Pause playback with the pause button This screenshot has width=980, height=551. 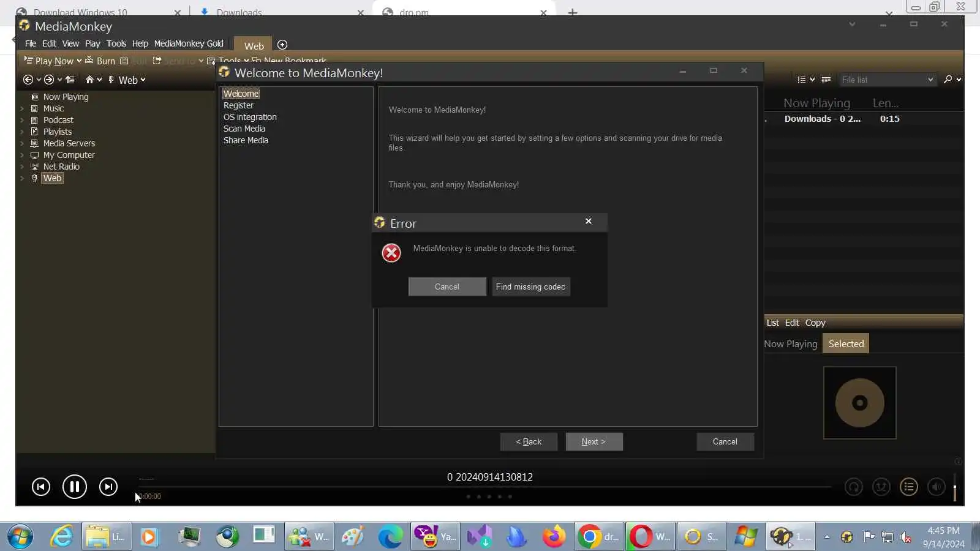(75, 487)
